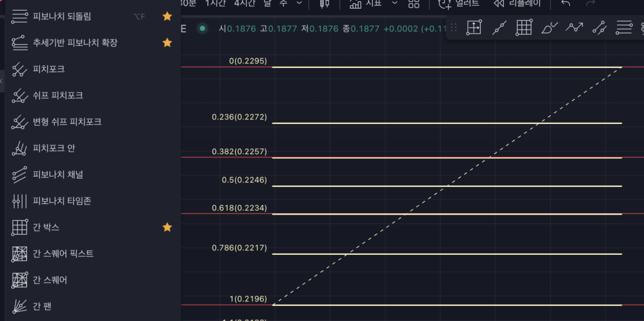Open the 지표 indicators dialog
Screen dimensions: 644x321
click(365, 3)
